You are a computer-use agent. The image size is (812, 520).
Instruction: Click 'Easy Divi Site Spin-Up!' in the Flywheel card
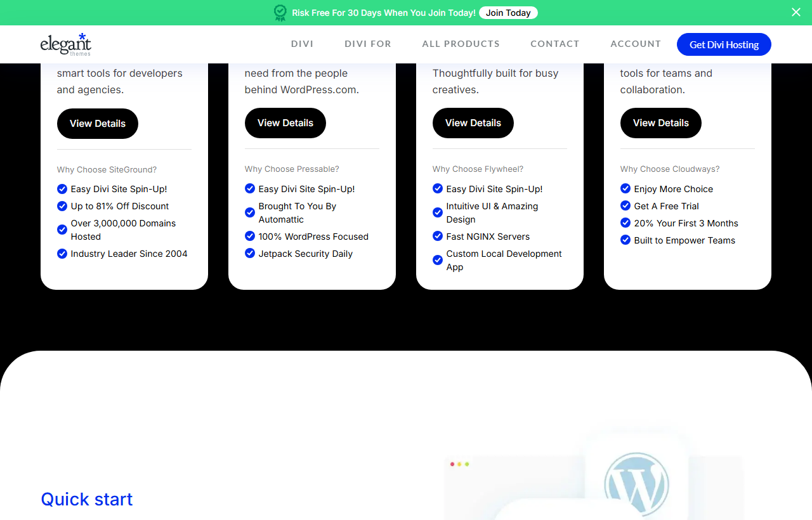pyautogui.click(x=494, y=189)
